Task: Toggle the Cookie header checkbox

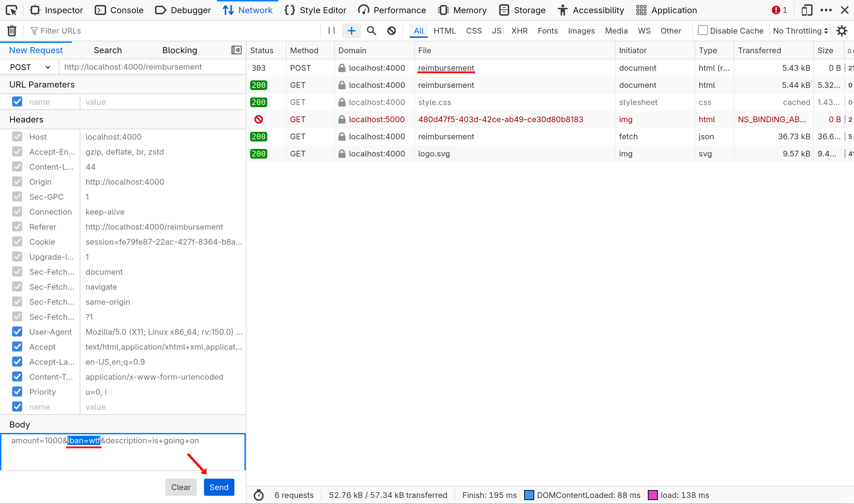Action: (17, 242)
